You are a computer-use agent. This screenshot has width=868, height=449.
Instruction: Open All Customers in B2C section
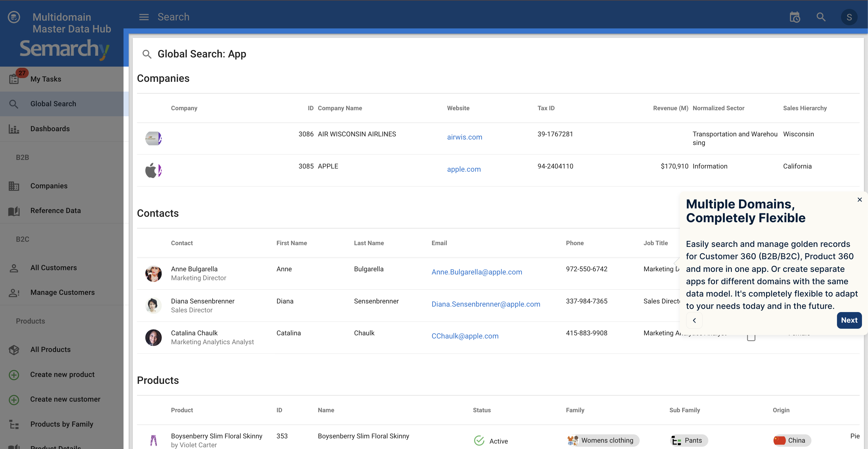tap(54, 268)
